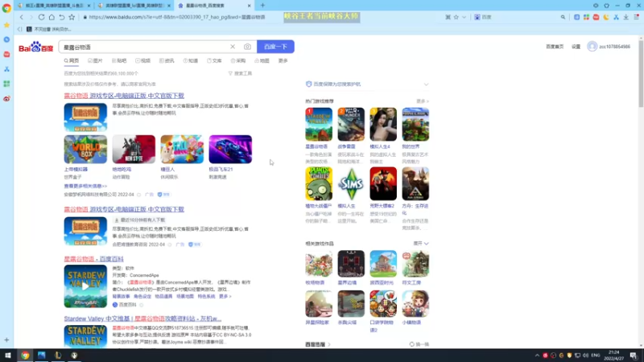Open Chrome-like browser in taskbar
The image size is (644, 362).
pos(26,355)
